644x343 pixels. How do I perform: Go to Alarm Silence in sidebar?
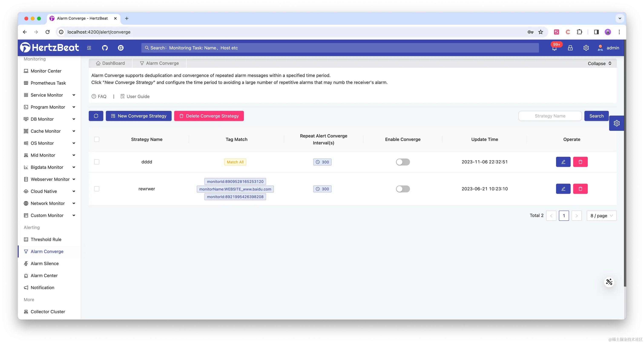point(45,264)
